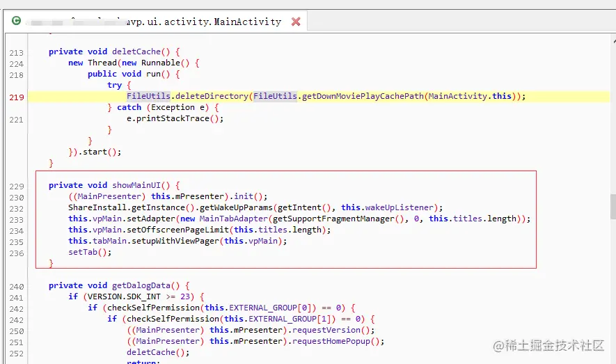Click line number 252 in the gutter

click(17, 354)
